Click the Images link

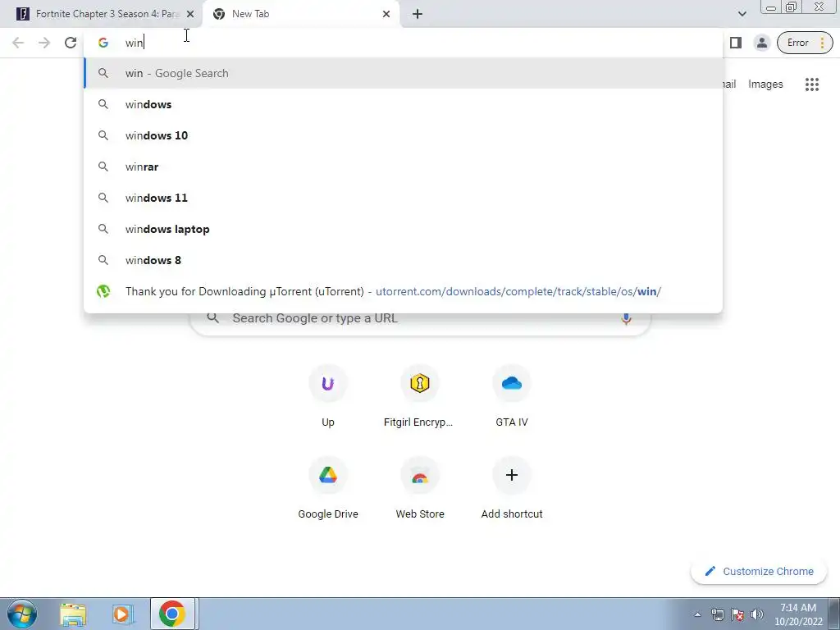point(765,84)
